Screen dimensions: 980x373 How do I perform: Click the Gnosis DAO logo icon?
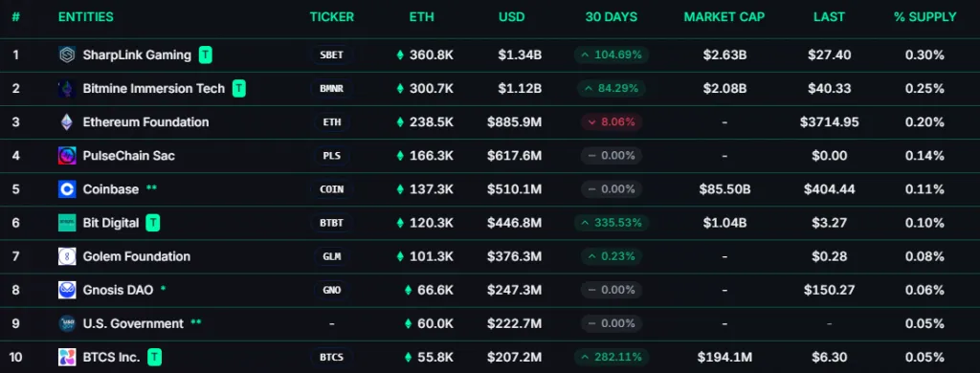pos(67,290)
